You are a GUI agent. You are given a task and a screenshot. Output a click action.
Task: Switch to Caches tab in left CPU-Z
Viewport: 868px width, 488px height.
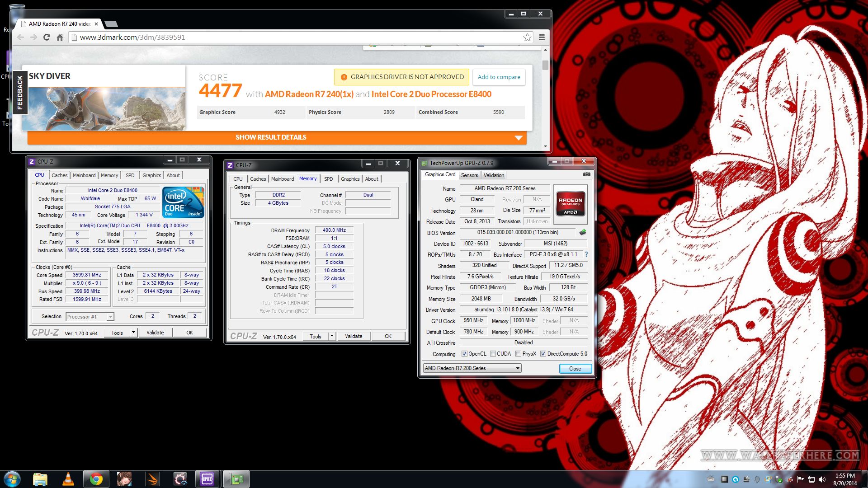pyautogui.click(x=59, y=175)
